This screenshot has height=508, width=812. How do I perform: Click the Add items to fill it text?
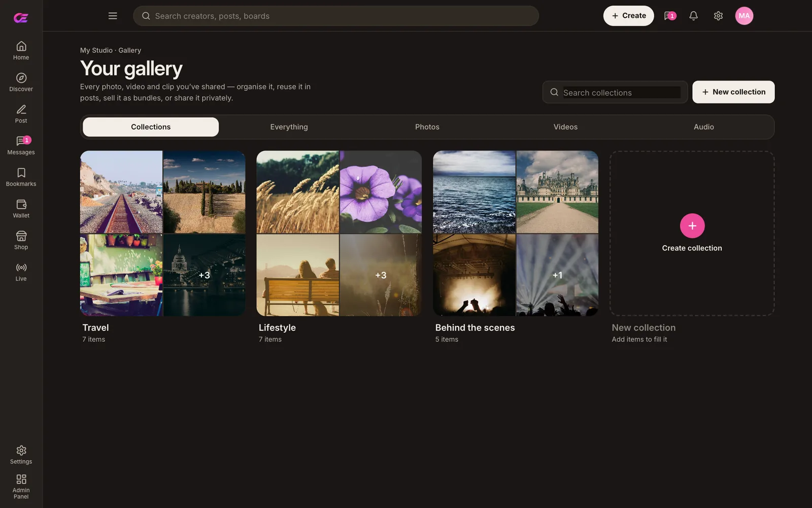(639, 339)
